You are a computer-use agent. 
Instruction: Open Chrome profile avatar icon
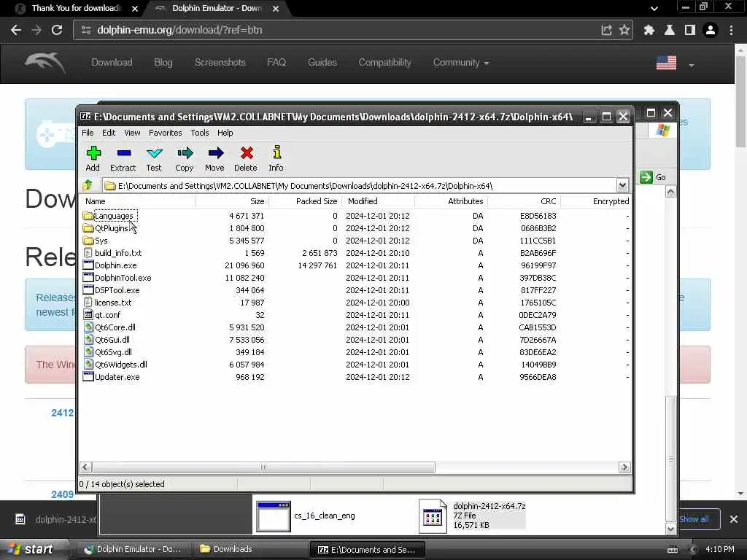click(711, 30)
